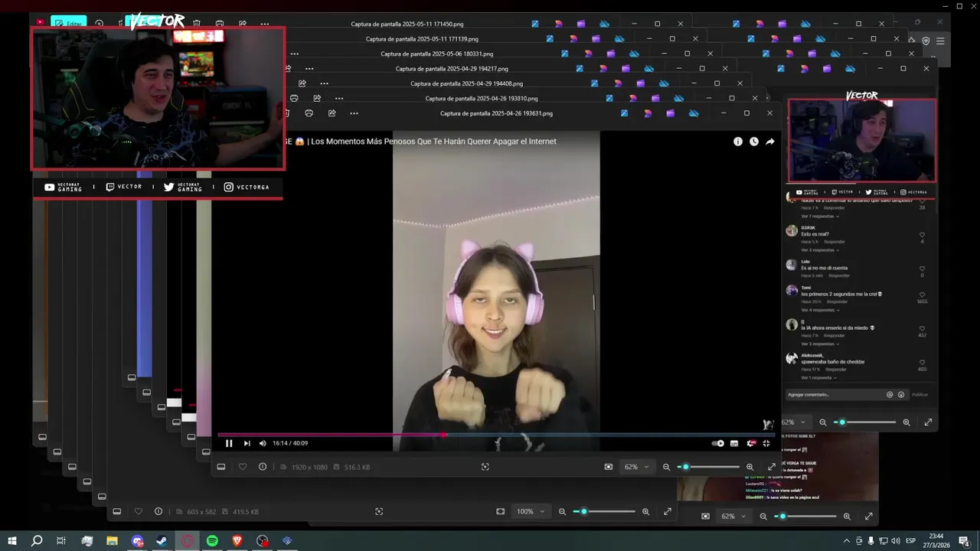980x551 pixels.
Task: Adjust the zoom slider in the 516.3 KB window
Action: tap(708, 467)
